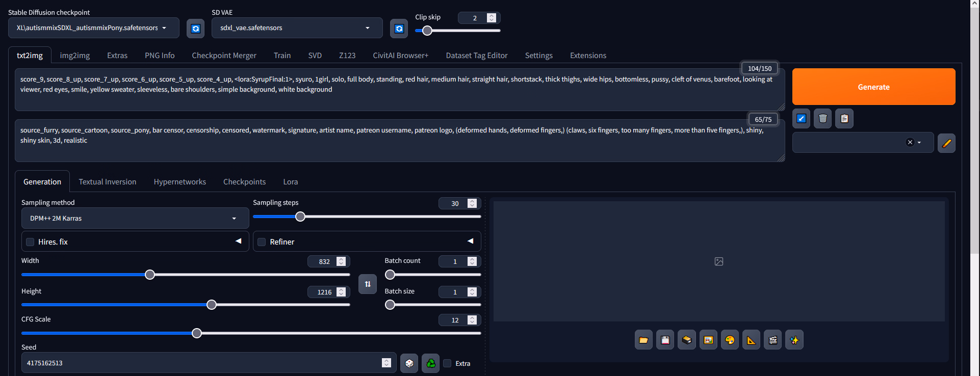
Task: Open the output images folder icon
Action: click(643, 340)
